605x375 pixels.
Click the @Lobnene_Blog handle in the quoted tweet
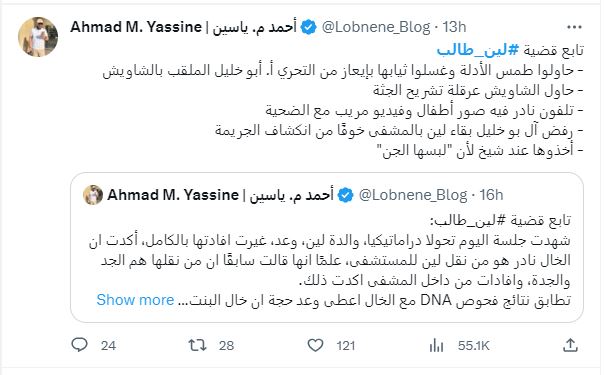(x=413, y=195)
